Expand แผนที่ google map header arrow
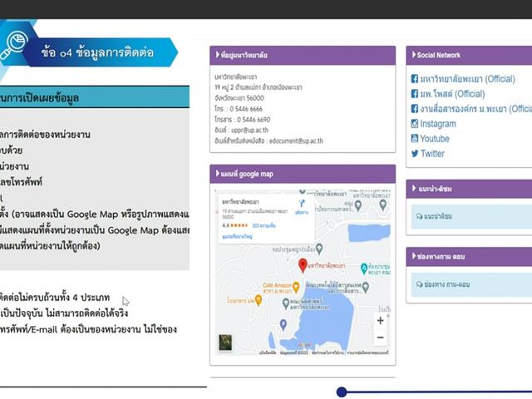Screen dimensions: 532x399 (218, 174)
